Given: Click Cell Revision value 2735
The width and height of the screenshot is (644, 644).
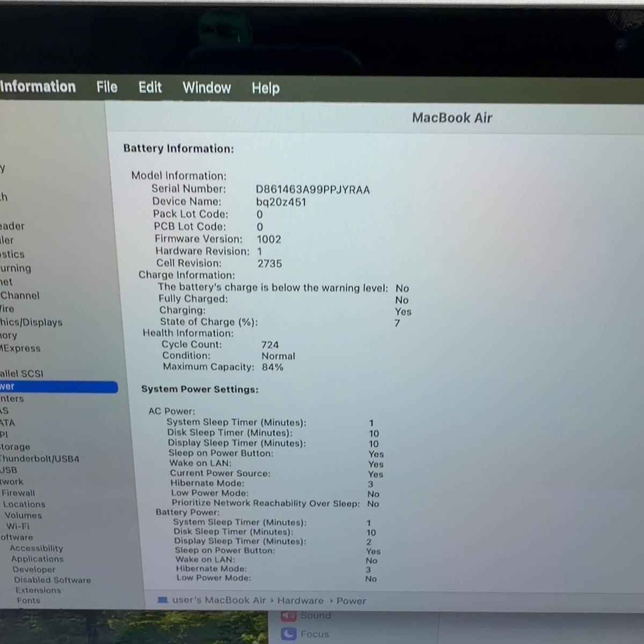Looking at the screenshot, I should [269, 264].
